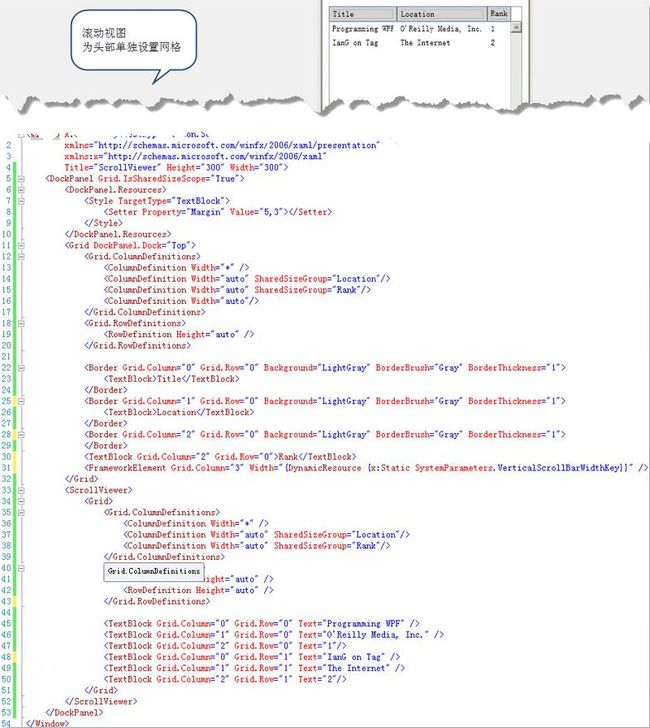Click the xmlns:x namespace line 3
650x728 pixels.
click(x=195, y=156)
